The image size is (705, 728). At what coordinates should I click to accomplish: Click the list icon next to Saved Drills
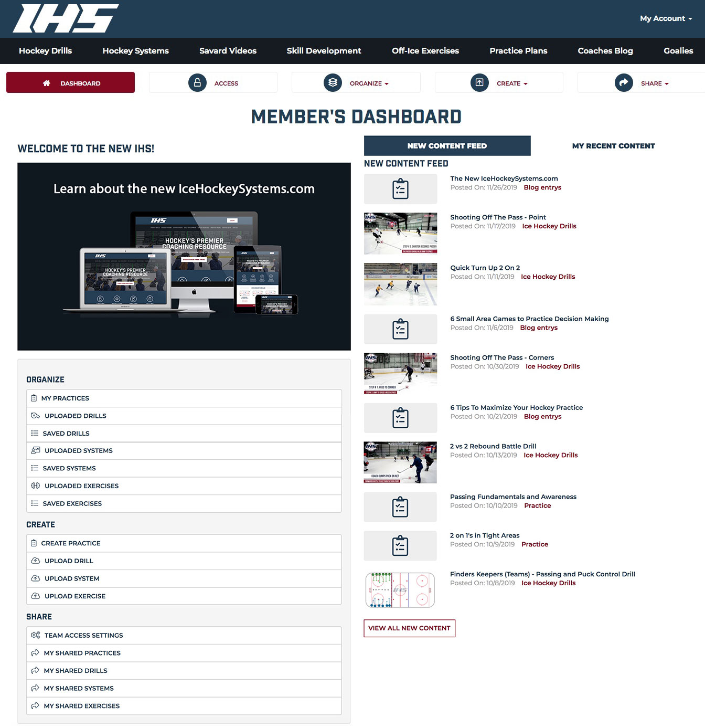pyautogui.click(x=35, y=434)
